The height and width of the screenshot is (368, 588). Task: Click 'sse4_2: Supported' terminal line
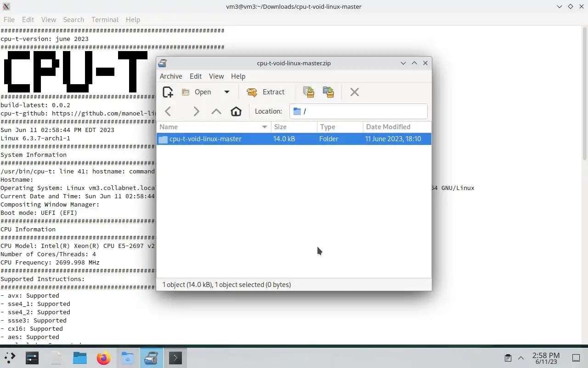[35, 312]
